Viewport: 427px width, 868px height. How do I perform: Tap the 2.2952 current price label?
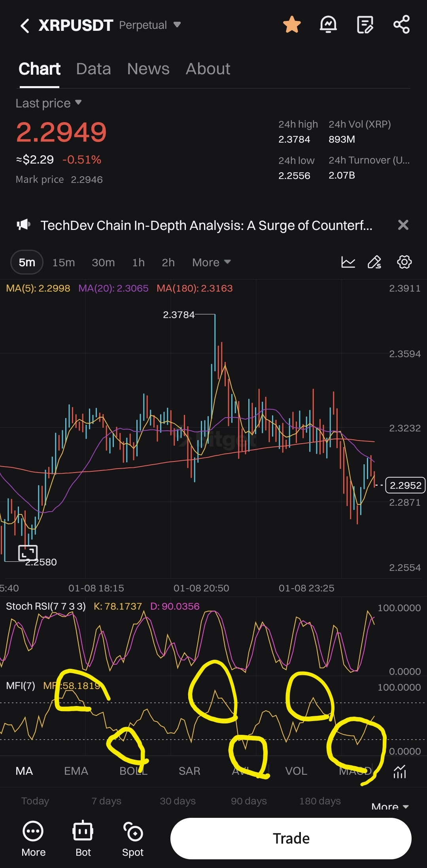pos(405,485)
